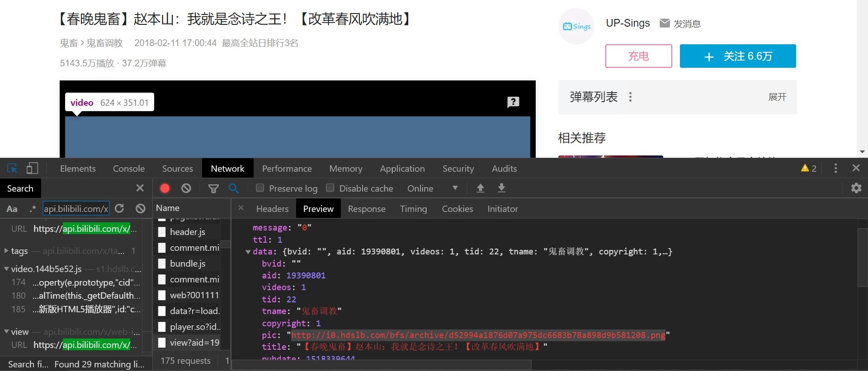Open Network settings gear icon

point(856,188)
